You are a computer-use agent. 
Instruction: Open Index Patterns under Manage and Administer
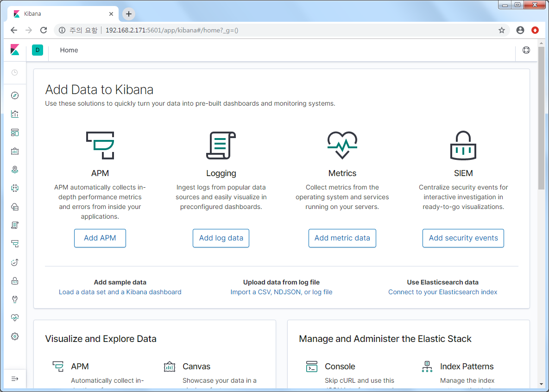[467, 367]
